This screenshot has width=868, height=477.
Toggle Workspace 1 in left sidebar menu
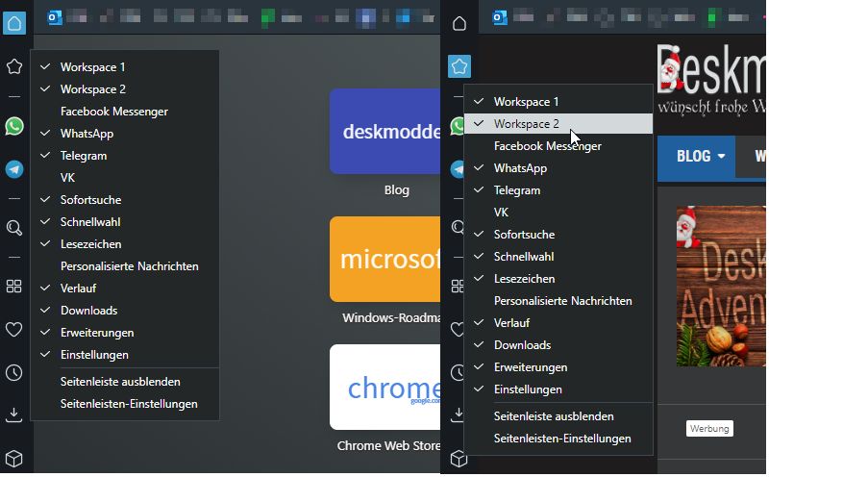pos(125,67)
